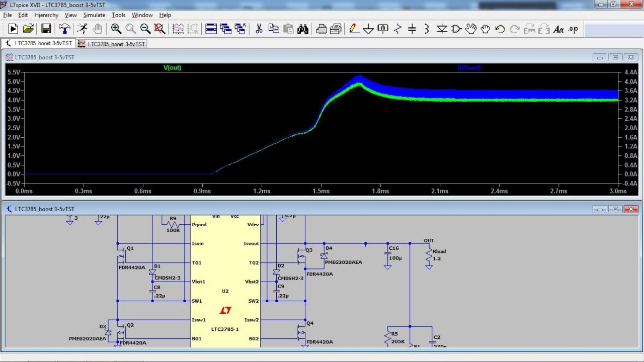644x362 pixels.
Task: Open the Component chooser gate icon
Action: tap(456, 29)
